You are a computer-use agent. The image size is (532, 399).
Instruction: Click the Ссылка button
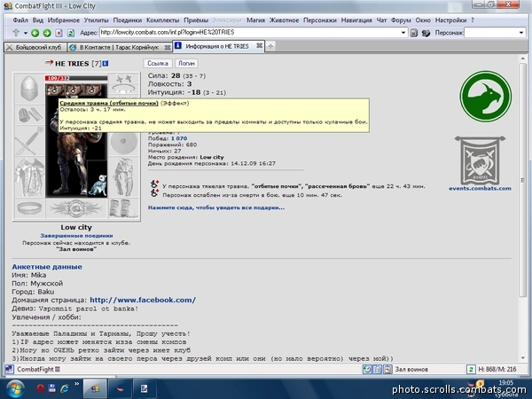(x=158, y=64)
